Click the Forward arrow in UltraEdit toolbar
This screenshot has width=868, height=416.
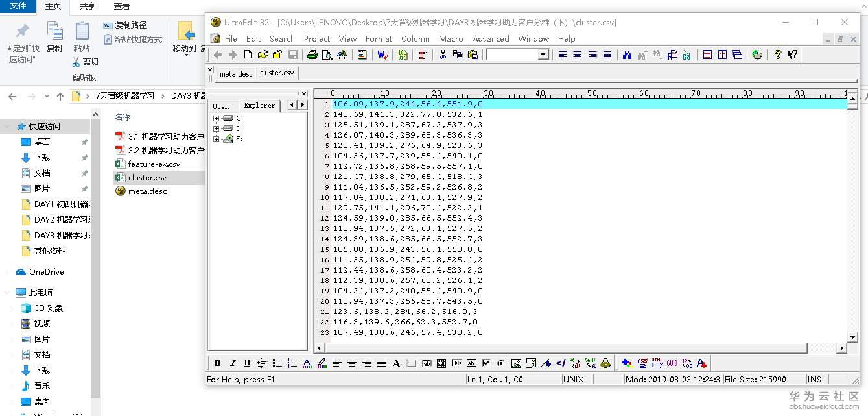(x=233, y=55)
